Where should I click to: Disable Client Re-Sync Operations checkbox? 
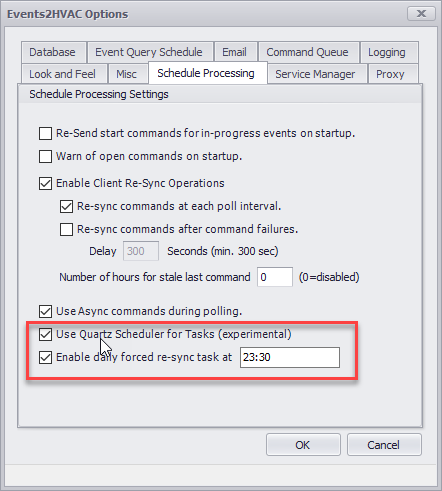click(x=45, y=183)
